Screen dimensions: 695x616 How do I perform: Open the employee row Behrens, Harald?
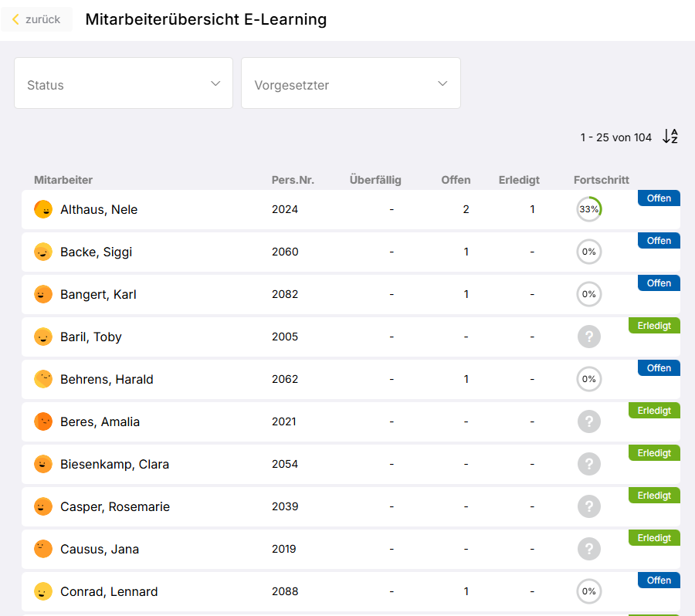(x=107, y=379)
